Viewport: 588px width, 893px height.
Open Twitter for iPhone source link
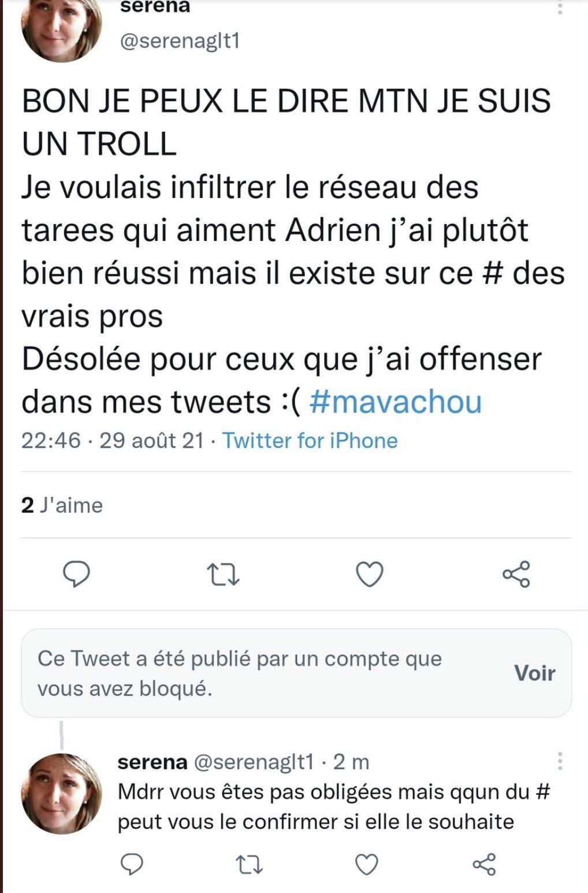tap(310, 441)
